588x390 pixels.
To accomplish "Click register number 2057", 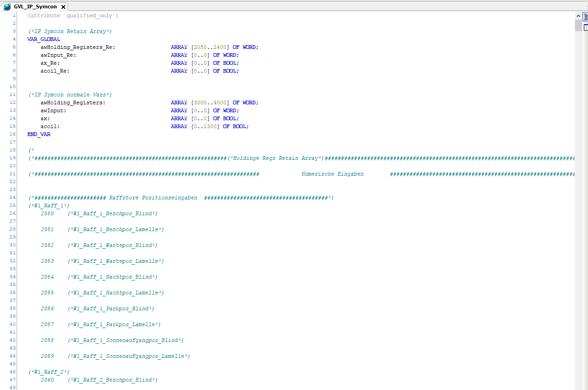I will [47, 325].
